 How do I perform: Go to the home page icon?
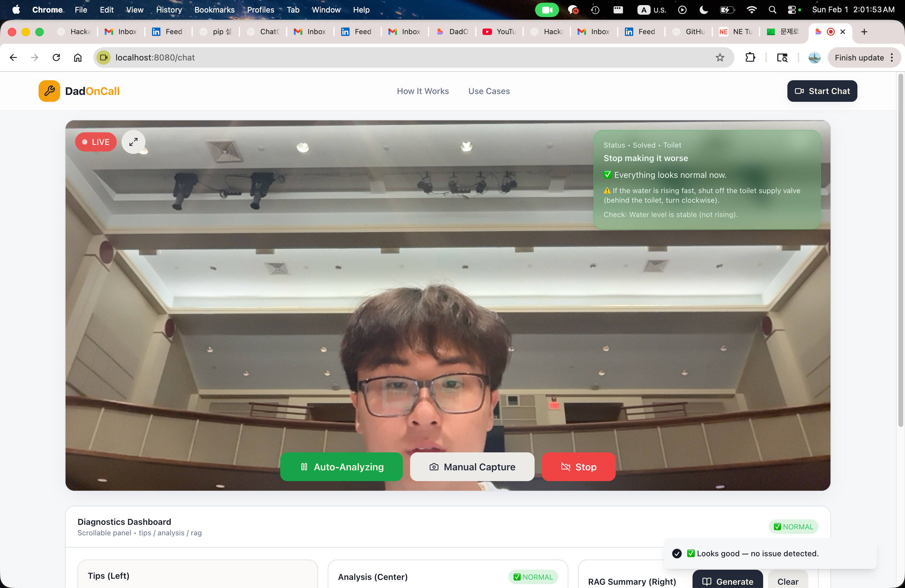(78, 57)
